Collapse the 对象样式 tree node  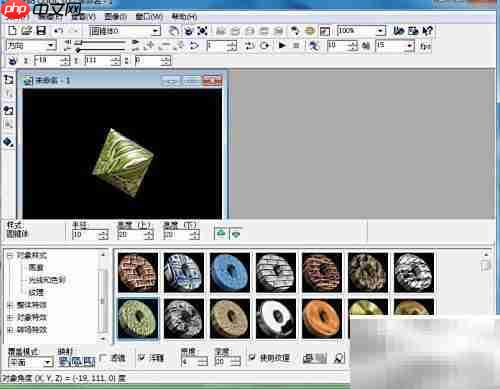10,256
